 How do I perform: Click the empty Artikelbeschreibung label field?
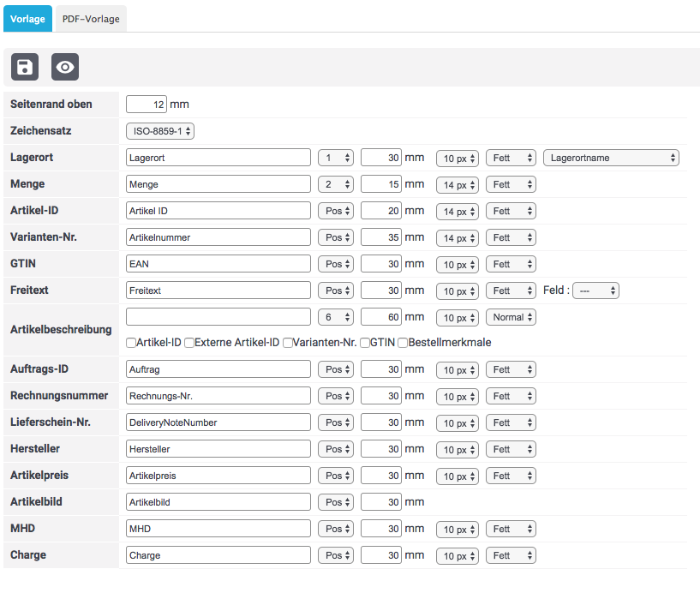pyautogui.click(x=218, y=317)
